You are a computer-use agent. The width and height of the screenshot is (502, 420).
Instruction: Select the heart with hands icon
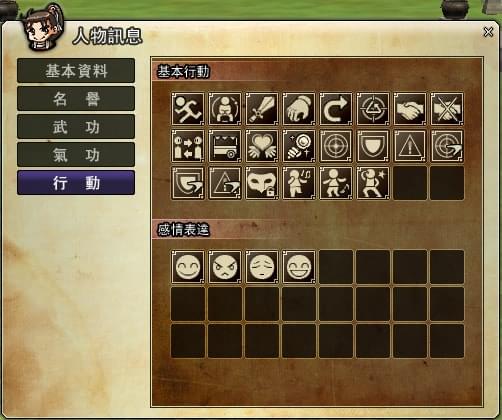[262, 146]
